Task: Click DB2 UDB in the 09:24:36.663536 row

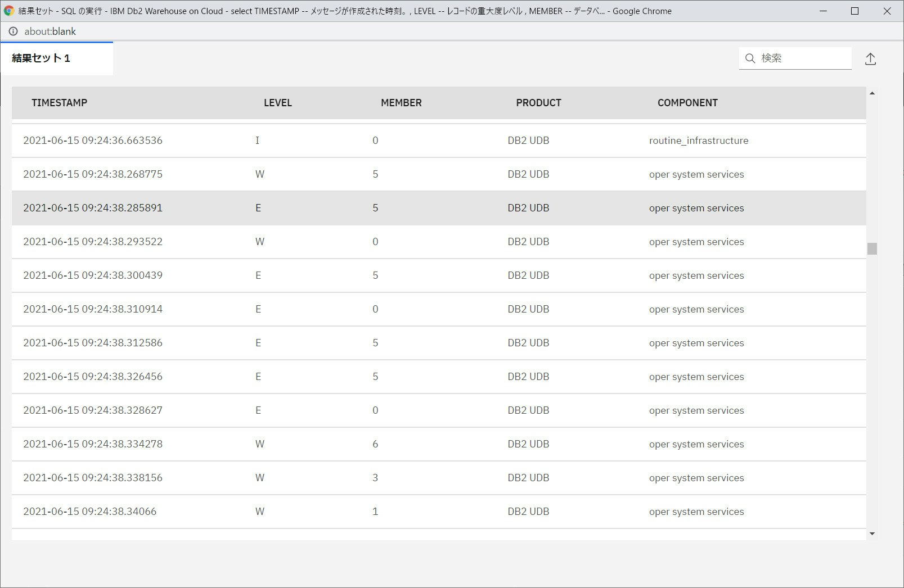Action: tap(528, 141)
